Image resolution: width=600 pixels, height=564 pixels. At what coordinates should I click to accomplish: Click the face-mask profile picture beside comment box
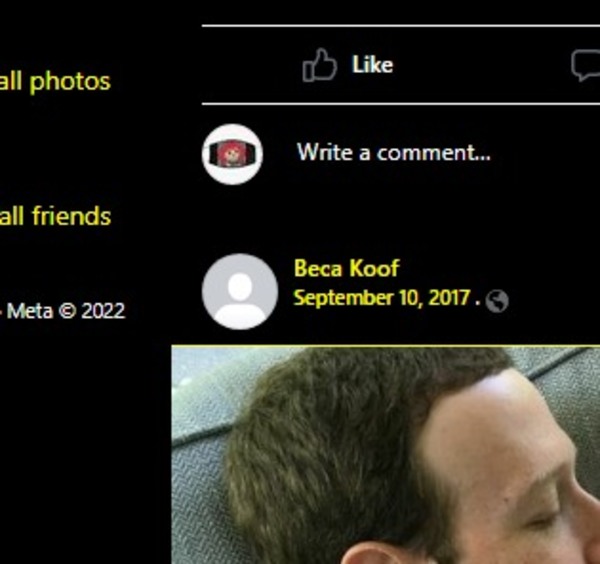[232, 154]
